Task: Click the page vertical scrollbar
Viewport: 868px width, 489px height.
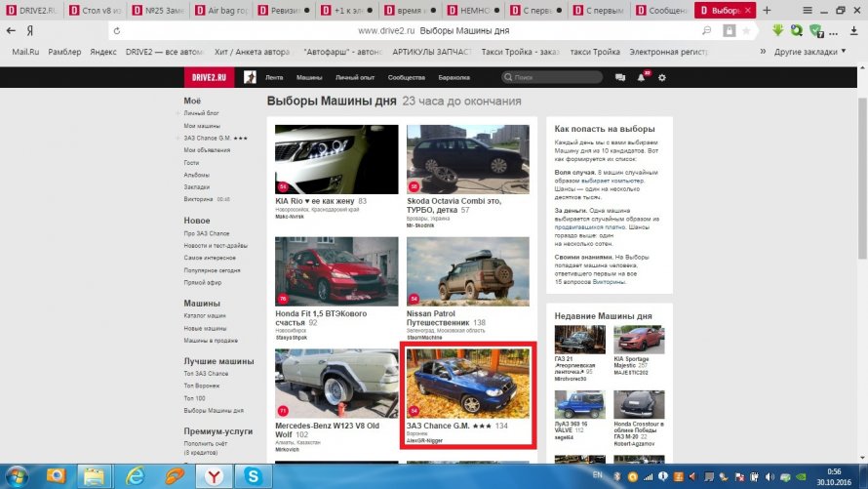Action: point(862,178)
